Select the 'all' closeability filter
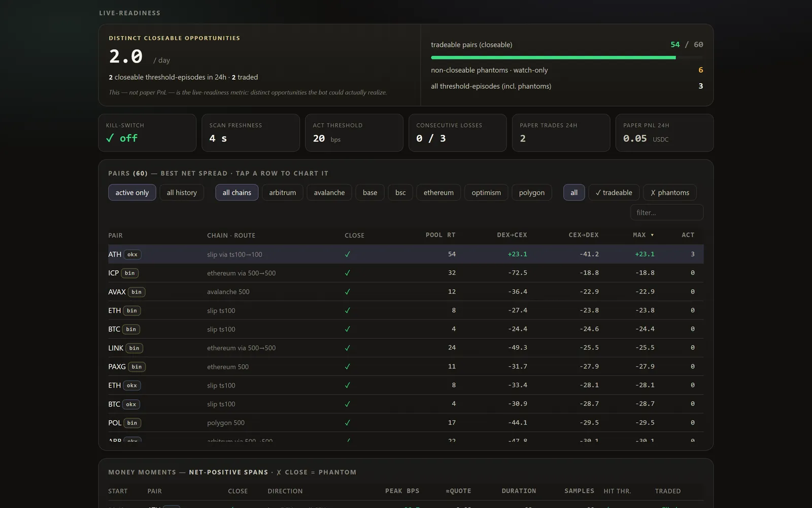Image resolution: width=812 pixels, height=508 pixels. 574,193
